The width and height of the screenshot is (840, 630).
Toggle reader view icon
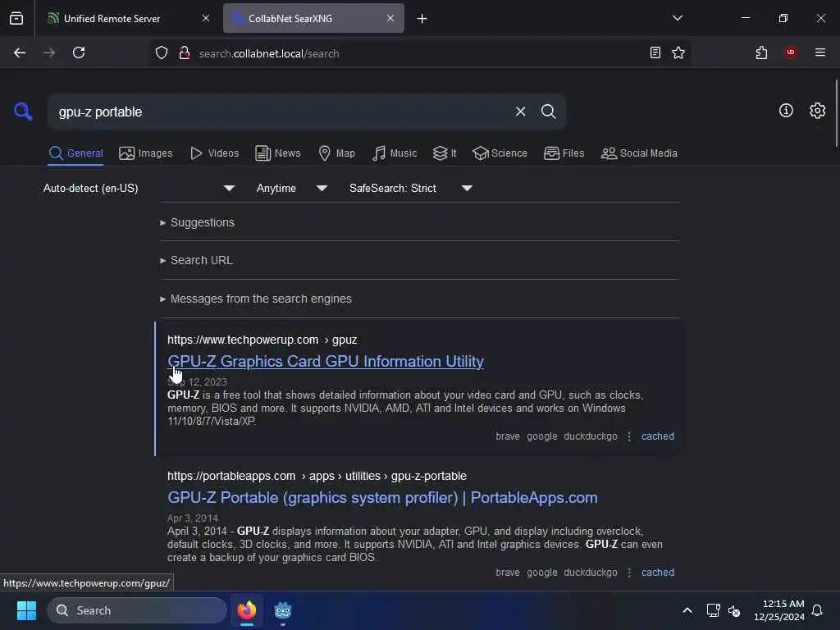click(655, 53)
